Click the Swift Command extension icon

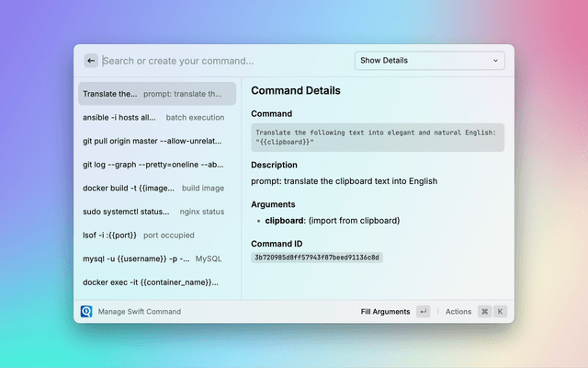tap(86, 312)
